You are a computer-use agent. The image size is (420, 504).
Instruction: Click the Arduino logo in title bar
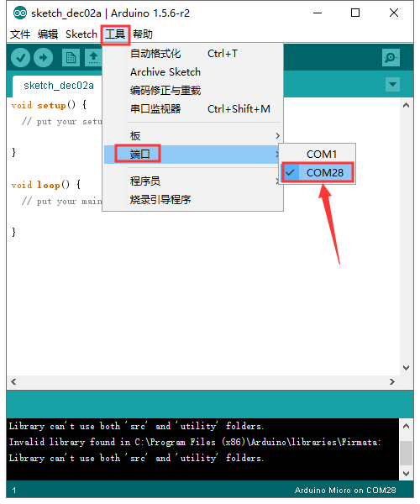pyautogui.click(x=20, y=13)
